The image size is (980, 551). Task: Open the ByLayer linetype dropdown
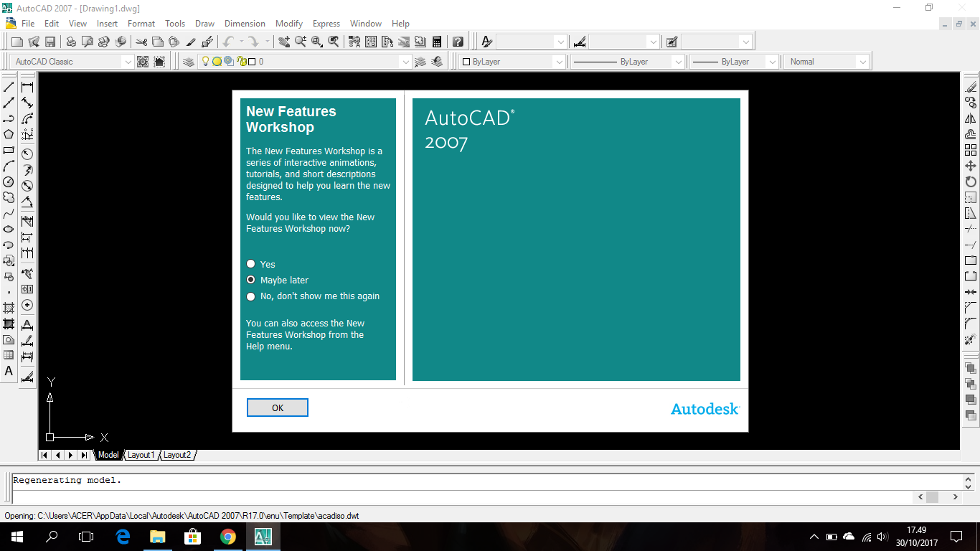(678, 62)
